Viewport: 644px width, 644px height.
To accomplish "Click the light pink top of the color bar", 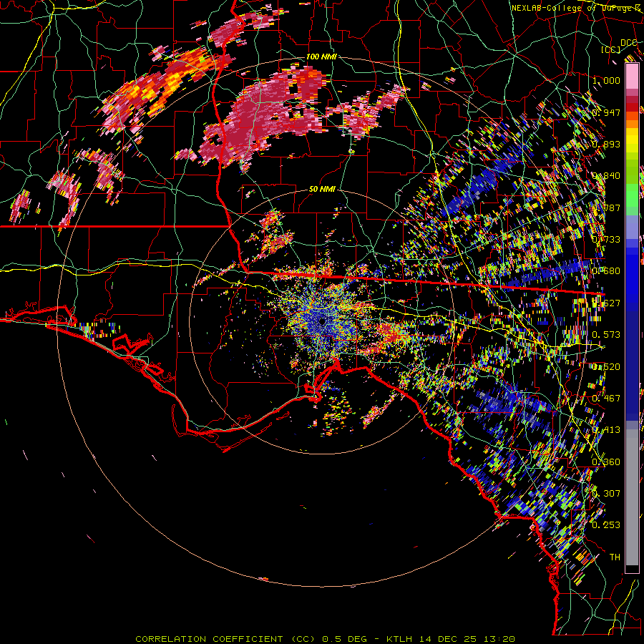I will point(632,76).
